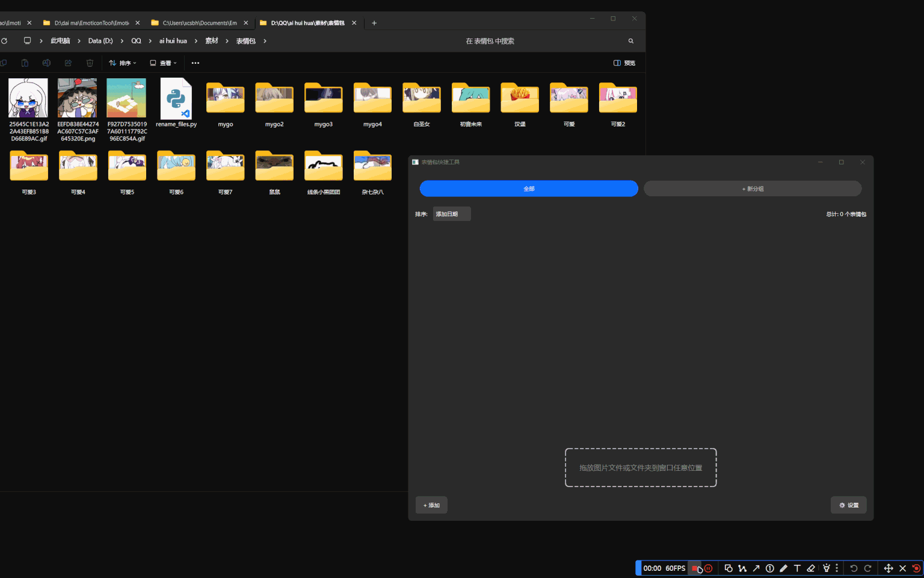The image size is (924, 578).
Task: Click the red restart recording icon
Action: tap(916, 568)
